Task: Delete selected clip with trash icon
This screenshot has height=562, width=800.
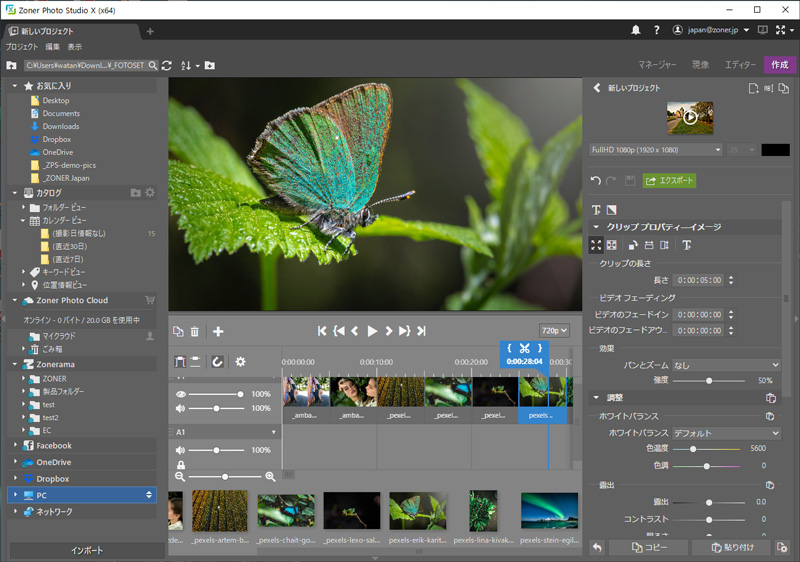Action: [195, 331]
